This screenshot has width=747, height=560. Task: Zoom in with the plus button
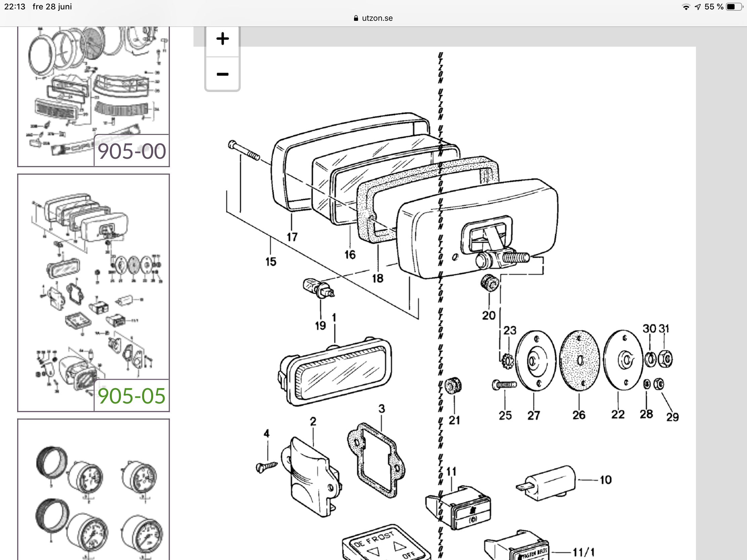(223, 39)
